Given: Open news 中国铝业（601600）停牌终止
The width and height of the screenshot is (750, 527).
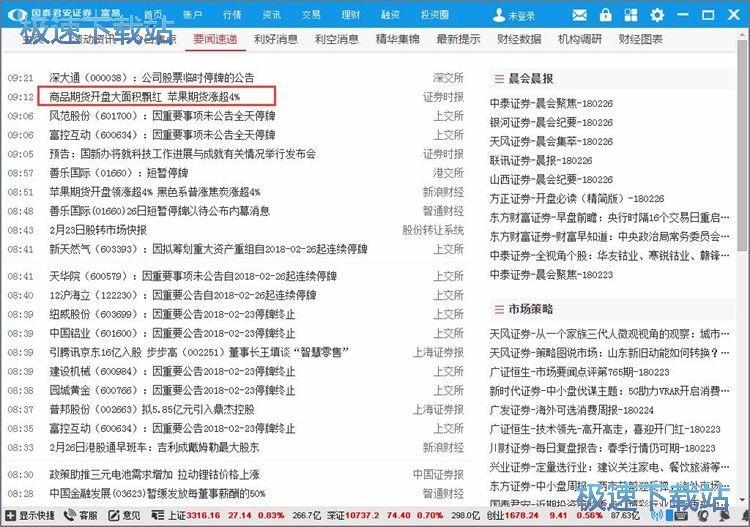Looking at the screenshot, I should coord(172,333).
